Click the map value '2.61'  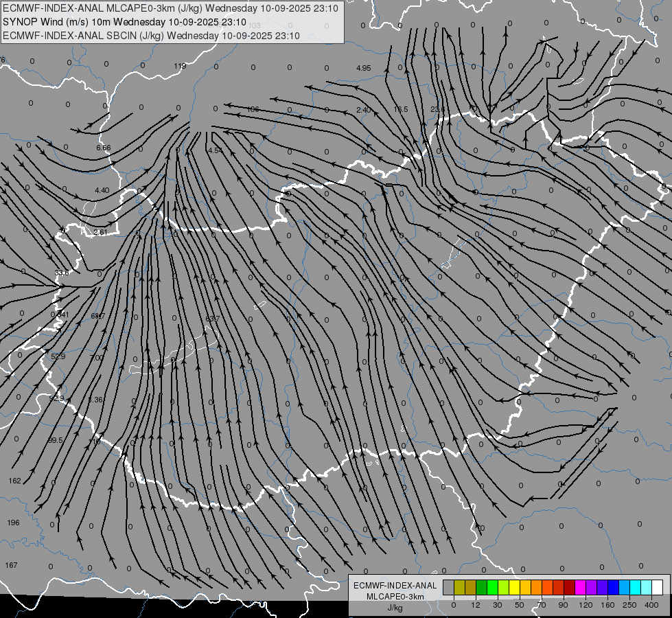coord(100,233)
